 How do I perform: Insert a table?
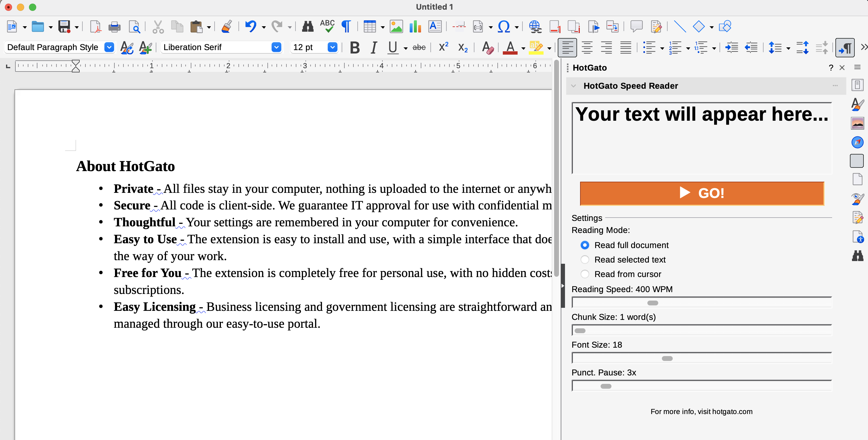(x=370, y=26)
